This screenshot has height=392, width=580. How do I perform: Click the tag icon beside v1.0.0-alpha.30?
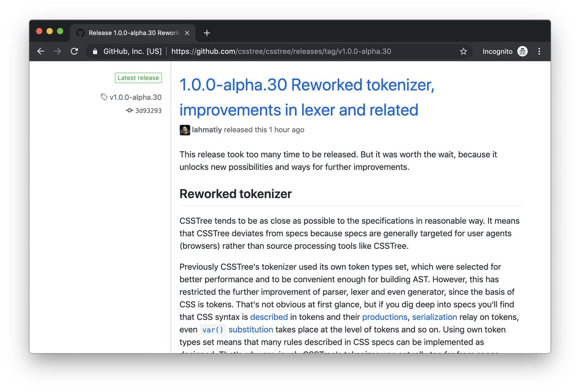(104, 97)
